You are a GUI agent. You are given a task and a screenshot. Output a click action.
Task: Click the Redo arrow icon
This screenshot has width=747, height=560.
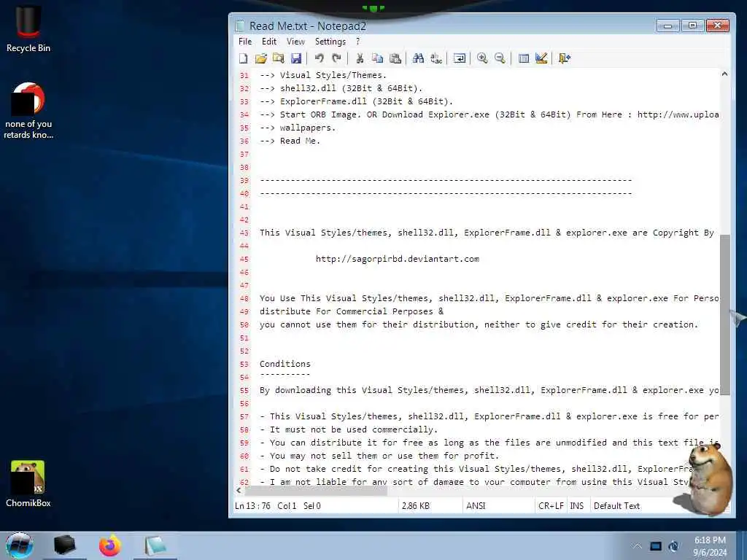coord(336,58)
